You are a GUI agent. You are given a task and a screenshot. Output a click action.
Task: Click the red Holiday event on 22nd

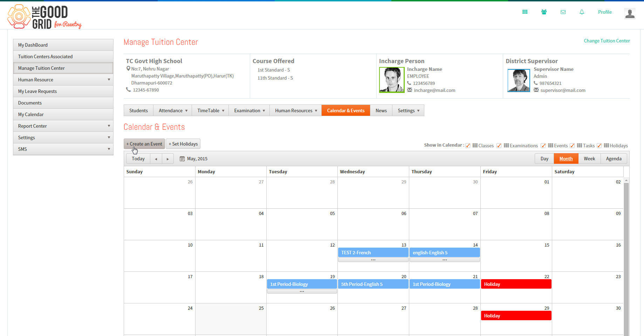point(516,284)
